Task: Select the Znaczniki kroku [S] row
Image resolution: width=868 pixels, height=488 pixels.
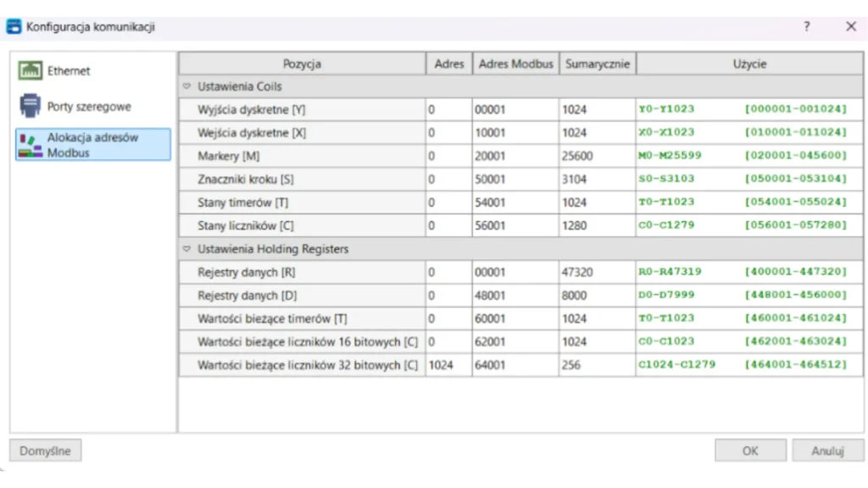Action: pyautogui.click(x=521, y=180)
